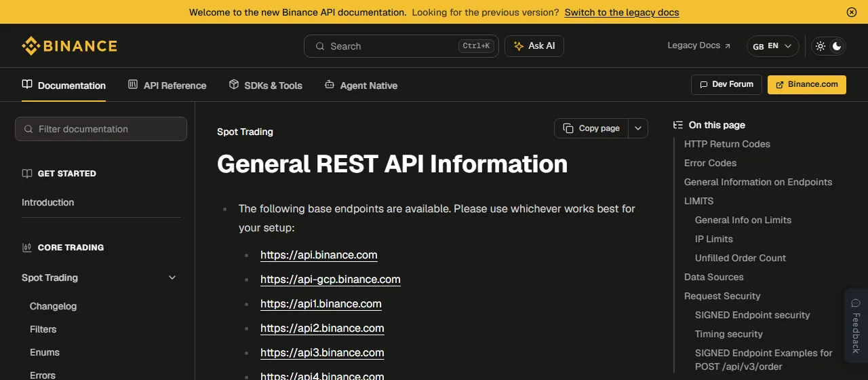This screenshot has width=868, height=380.
Task: Click the Copy page button
Action: (x=591, y=128)
